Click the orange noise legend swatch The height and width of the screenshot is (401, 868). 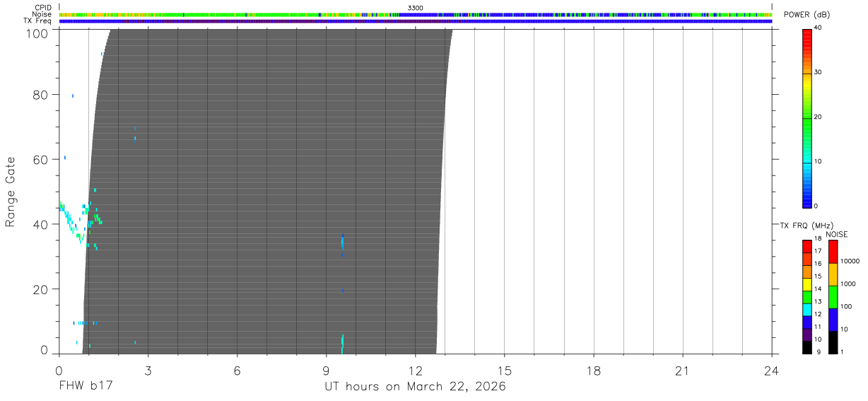[833, 274]
